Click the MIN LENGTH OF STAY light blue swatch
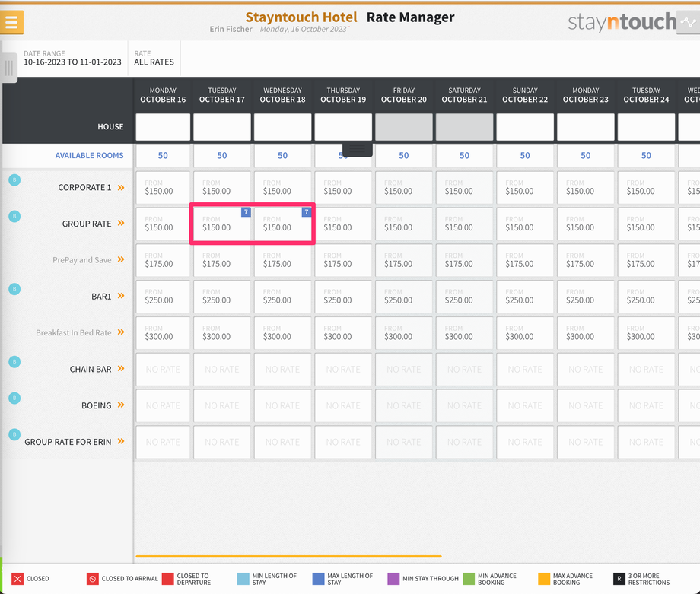Viewport: 700px width, 594px height. 243,579
